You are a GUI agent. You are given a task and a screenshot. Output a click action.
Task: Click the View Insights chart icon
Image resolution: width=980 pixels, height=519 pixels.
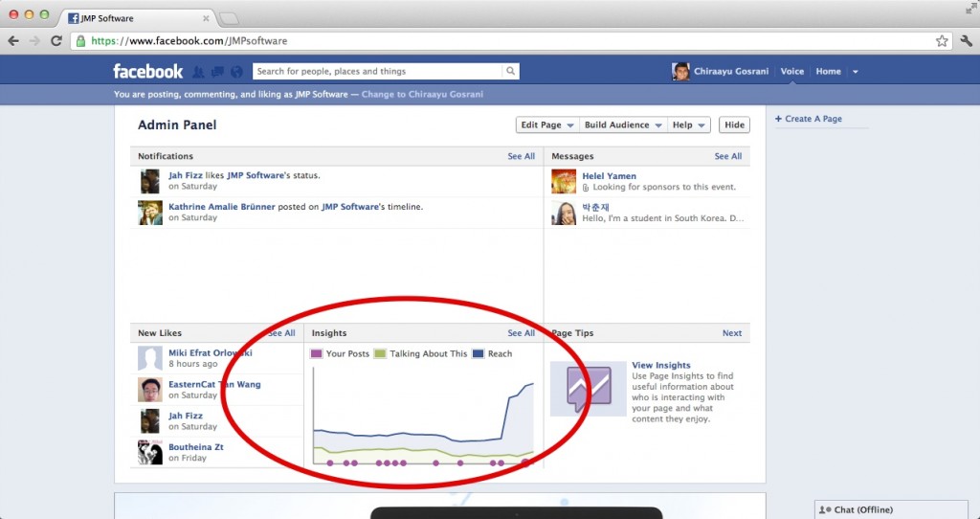click(x=589, y=389)
